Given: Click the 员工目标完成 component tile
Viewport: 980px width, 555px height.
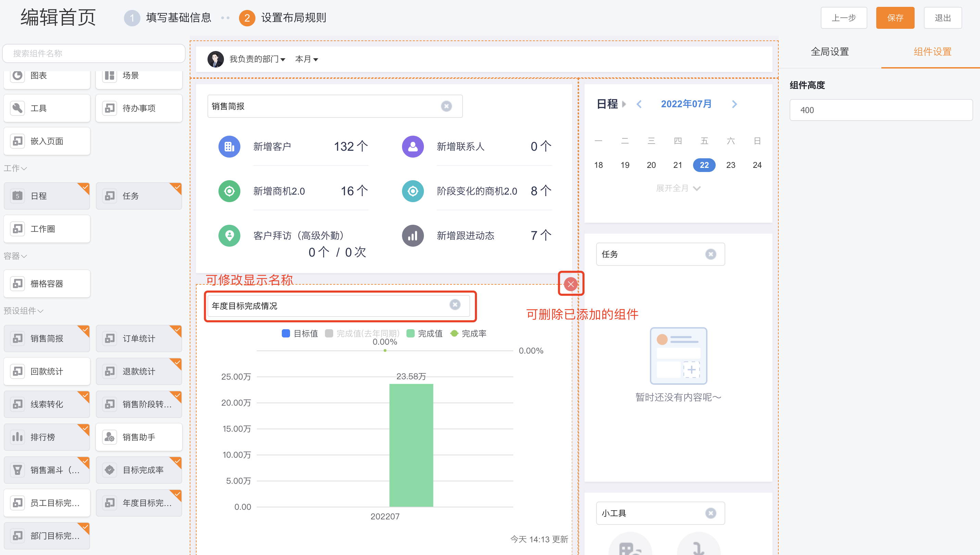Looking at the screenshot, I should [x=47, y=503].
